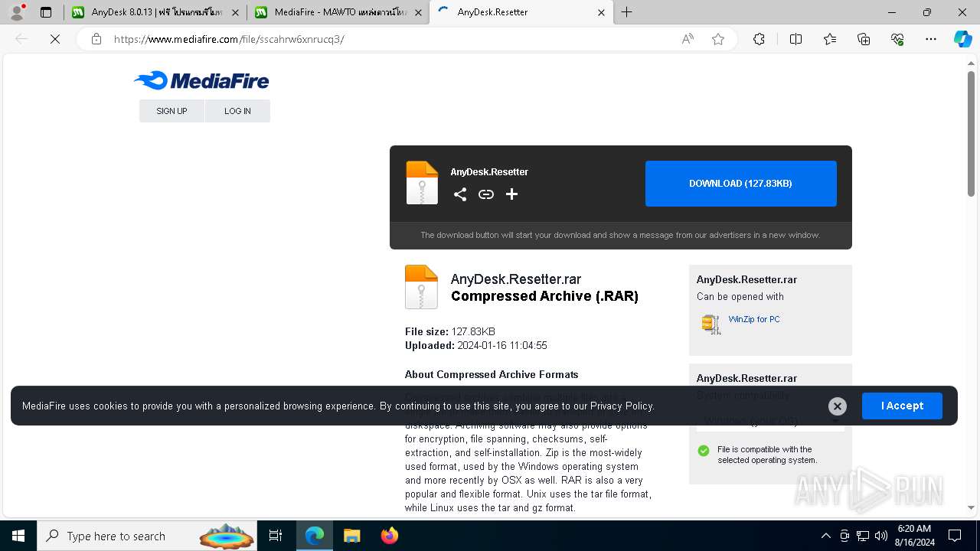Open the browser profile icon
Image resolution: width=980 pixels, height=551 pixels.
[x=17, y=12]
